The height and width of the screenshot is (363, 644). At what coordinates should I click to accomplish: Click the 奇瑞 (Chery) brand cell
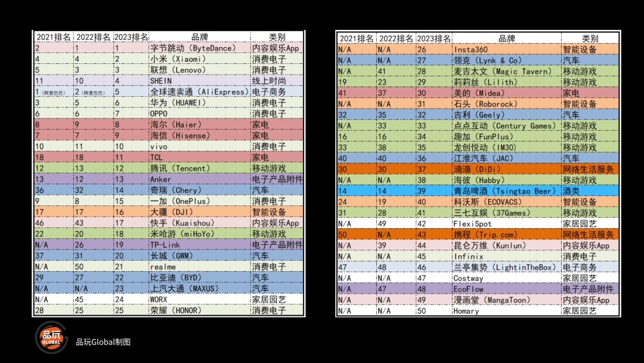point(200,190)
